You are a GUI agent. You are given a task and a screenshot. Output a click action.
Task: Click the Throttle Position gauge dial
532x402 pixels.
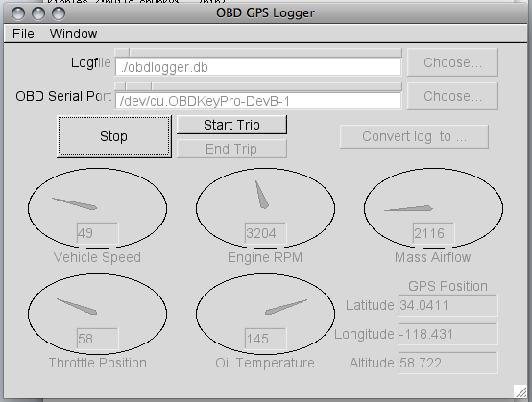(x=97, y=314)
